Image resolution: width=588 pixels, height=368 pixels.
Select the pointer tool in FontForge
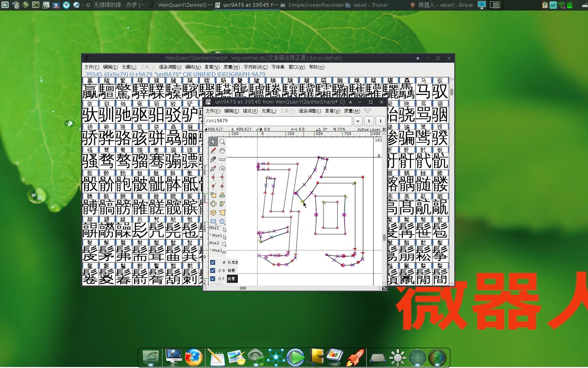(213, 141)
